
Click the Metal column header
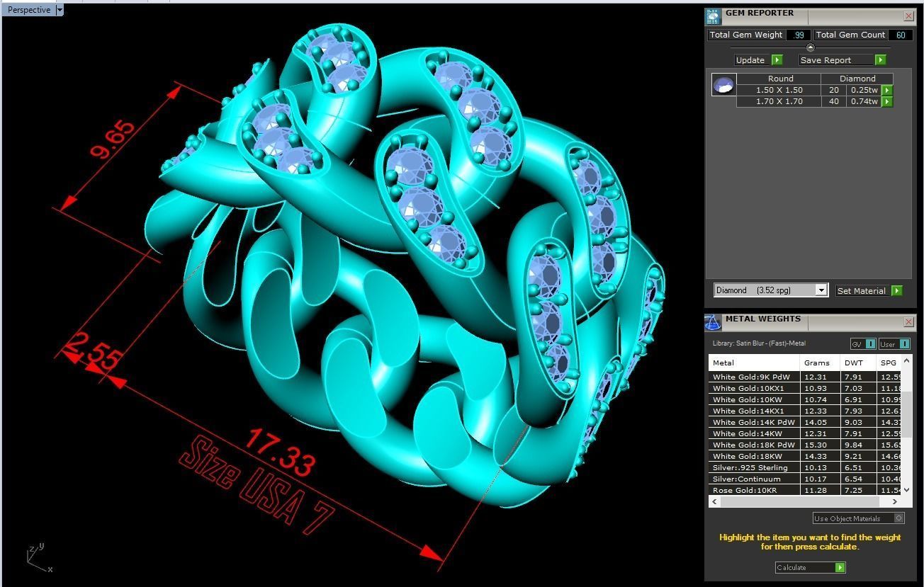[754, 363]
